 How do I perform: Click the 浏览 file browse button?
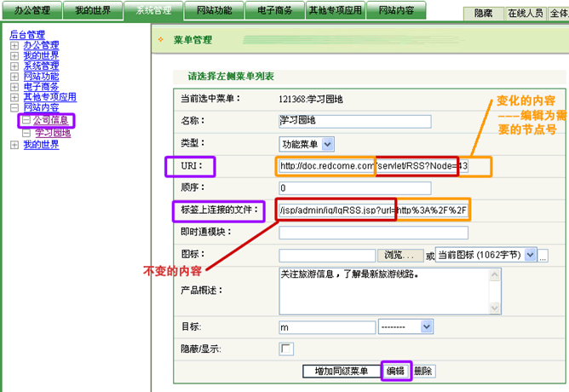(x=399, y=256)
